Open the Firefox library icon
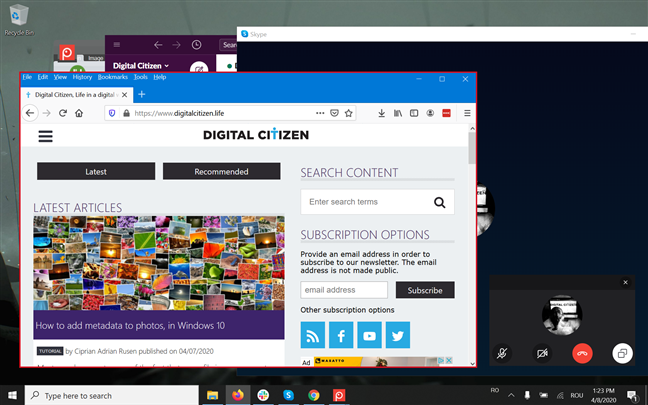This screenshot has width=648, height=405. coord(398,113)
